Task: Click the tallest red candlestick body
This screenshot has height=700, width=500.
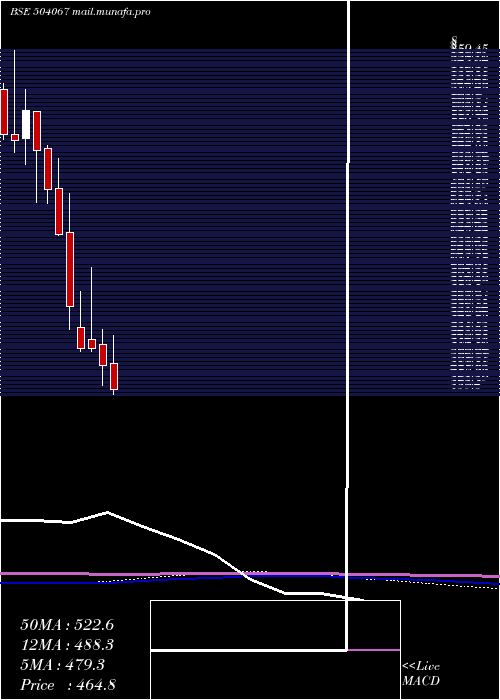Action: (70, 269)
